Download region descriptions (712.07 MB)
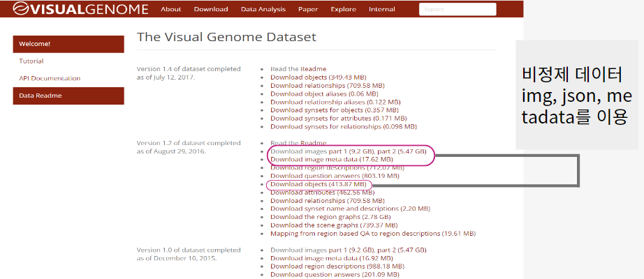The width and height of the screenshot is (644, 279). 337,167
